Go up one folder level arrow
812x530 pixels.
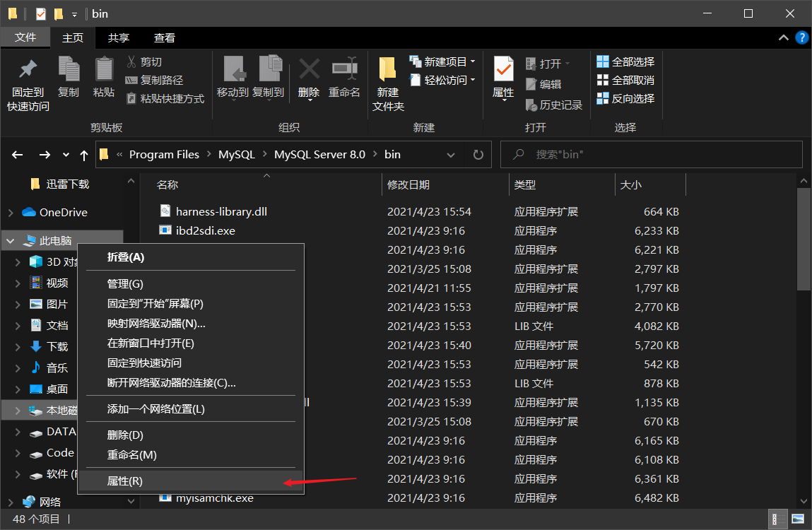point(84,154)
